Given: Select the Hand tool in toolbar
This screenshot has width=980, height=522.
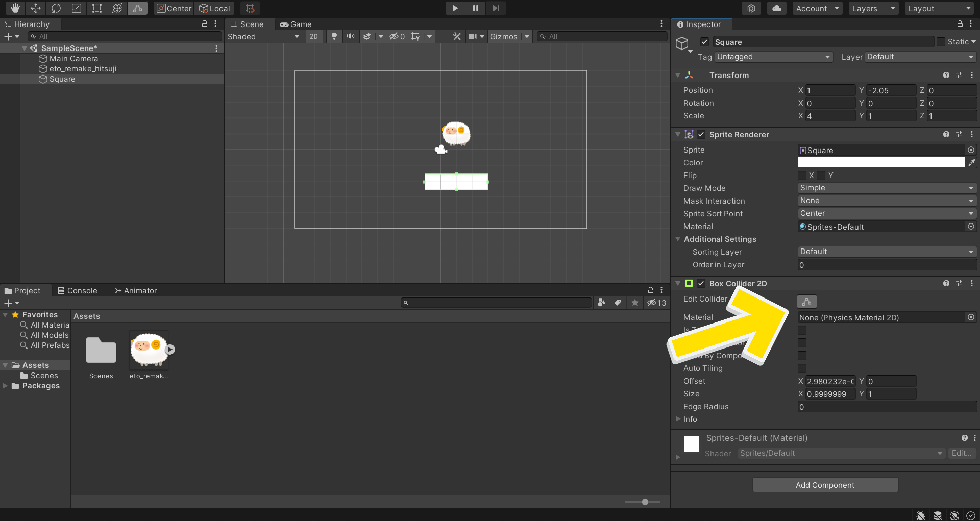Looking at the screenshot, I should click(x=15, y=8).
